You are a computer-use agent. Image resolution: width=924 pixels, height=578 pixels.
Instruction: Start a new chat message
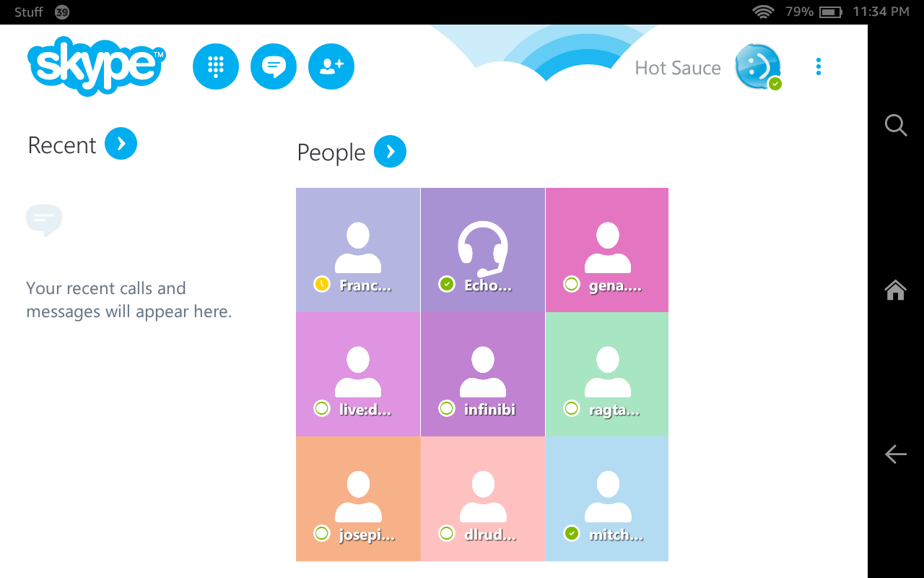click(274, 66)
